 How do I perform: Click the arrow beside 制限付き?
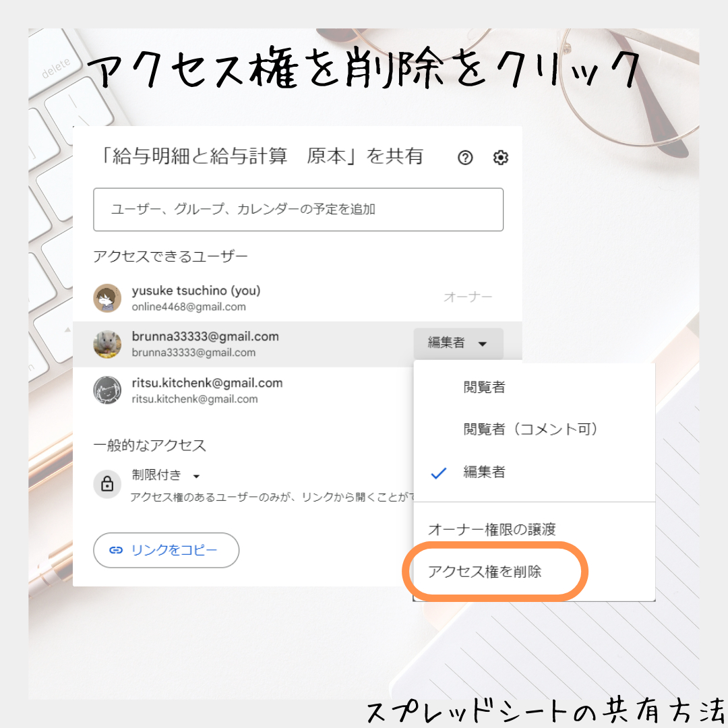[x=196, y=477]
